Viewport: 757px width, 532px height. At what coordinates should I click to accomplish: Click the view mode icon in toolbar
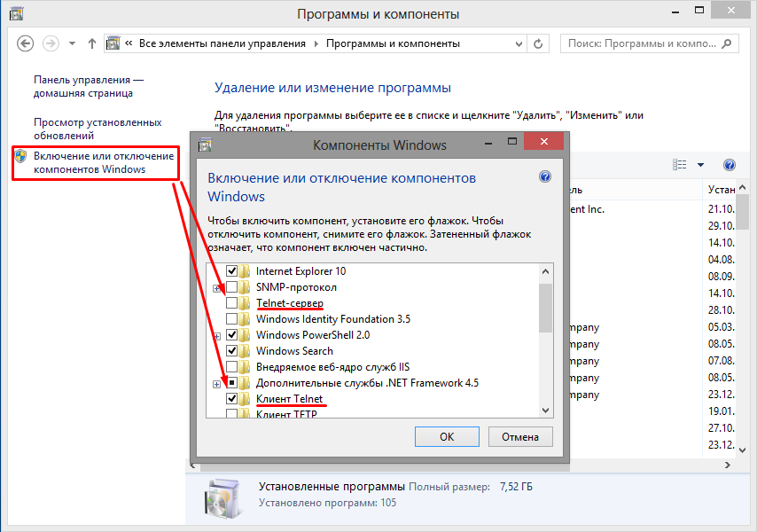click(x=680, y=165)
